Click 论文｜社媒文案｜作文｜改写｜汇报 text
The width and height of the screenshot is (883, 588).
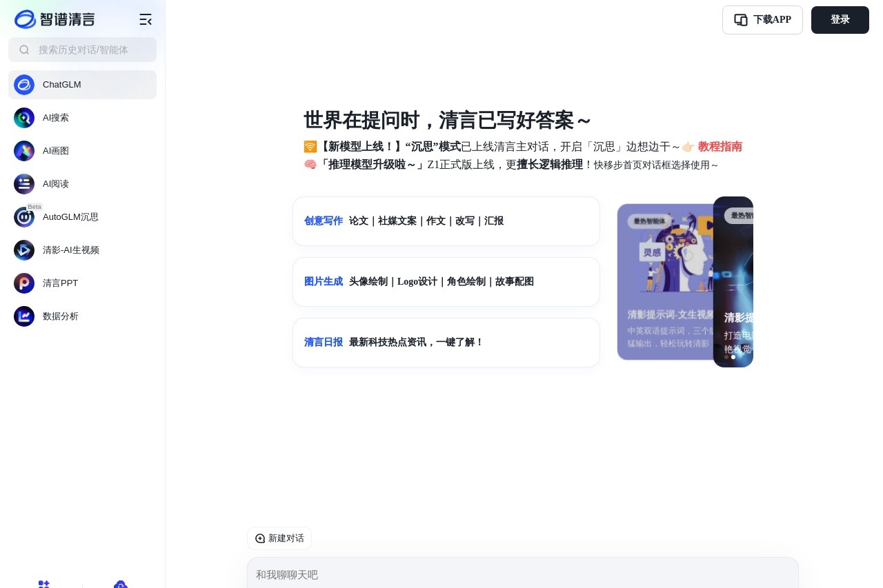click(x=426, y=221)
